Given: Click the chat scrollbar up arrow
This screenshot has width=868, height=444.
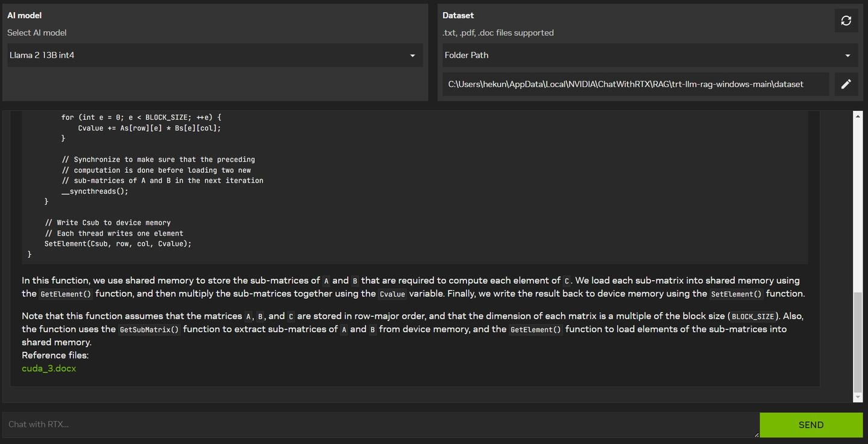Looking at the screenshot, I should click(x=858, y=116).
